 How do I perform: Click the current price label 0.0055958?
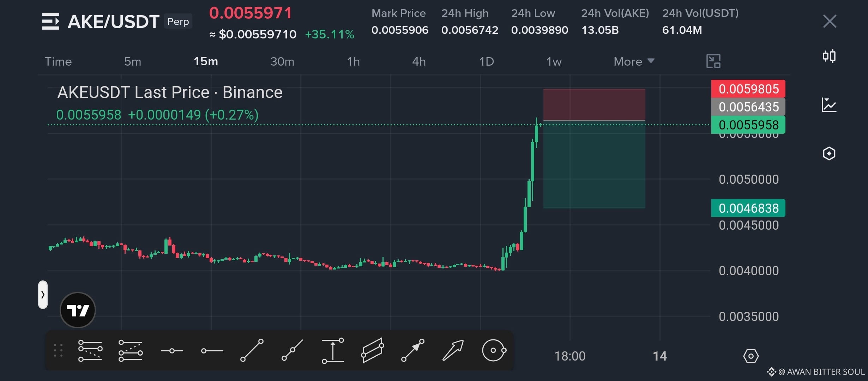(748, 125)
